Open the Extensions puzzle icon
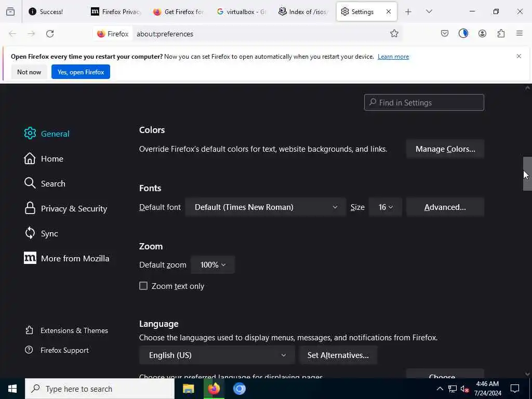Screen dimensions: 532x399 tap(501, 33)
